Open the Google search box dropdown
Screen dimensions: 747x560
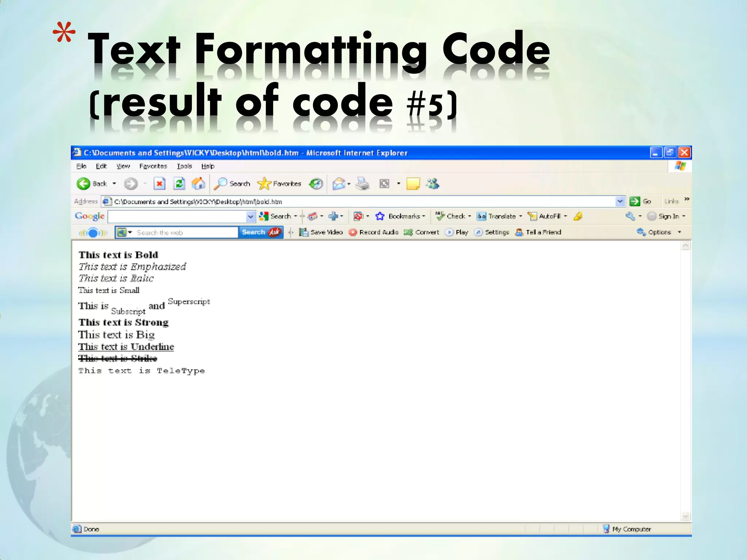pyautogui.click(x=250, y=217)
